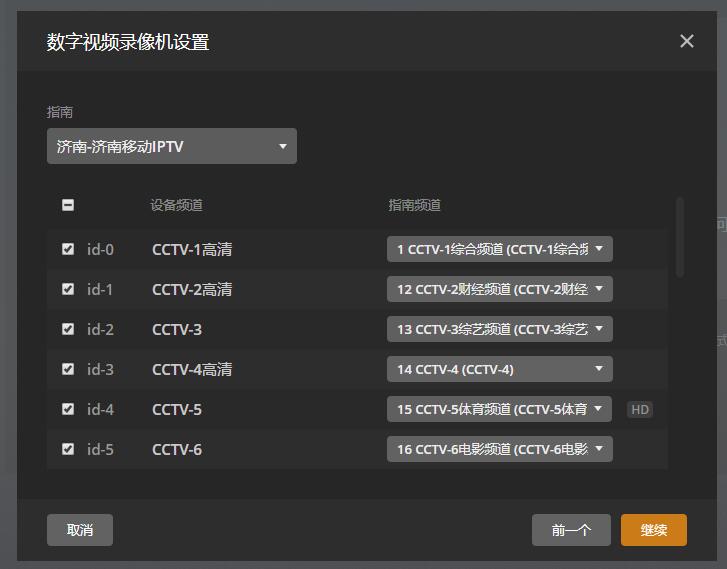This screenshot has width=727, height=569.
Task: Open guide channel dropdown for CCTV-5体育频道
Action: (x=499, y=409)
